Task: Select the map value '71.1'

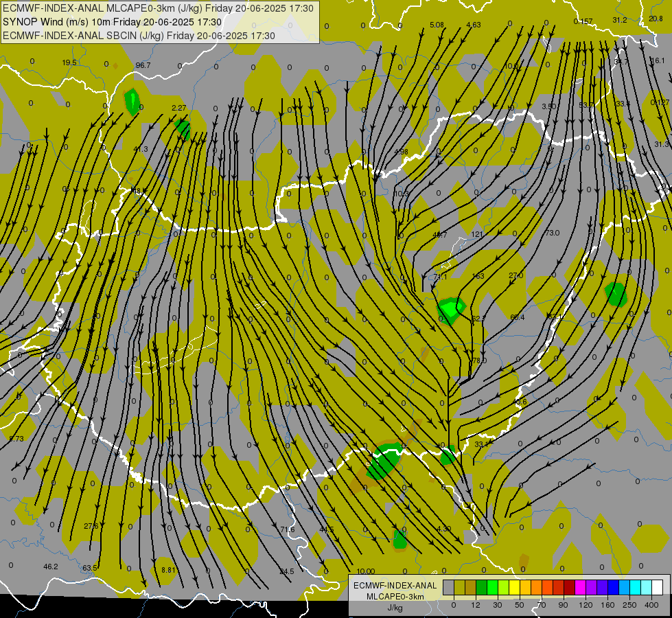Action: (x=440, y=277)
